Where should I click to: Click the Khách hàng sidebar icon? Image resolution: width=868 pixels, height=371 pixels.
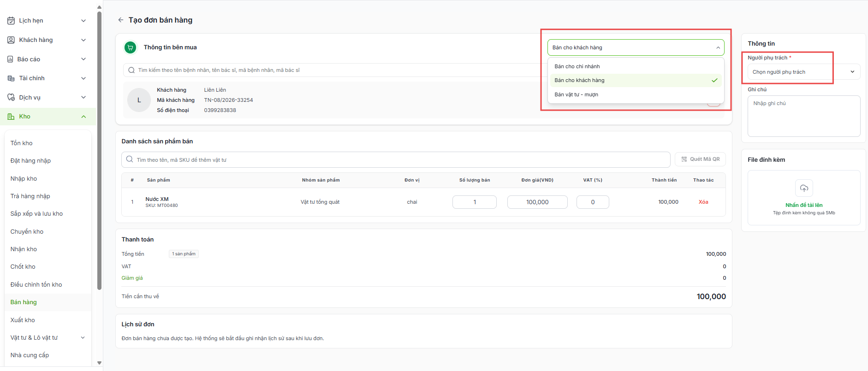tap(11, 40)
